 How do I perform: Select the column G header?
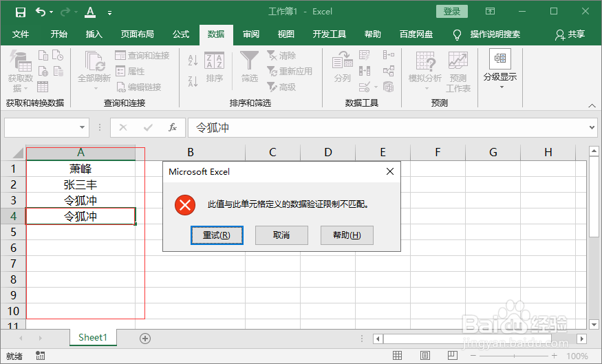[493, 153]
